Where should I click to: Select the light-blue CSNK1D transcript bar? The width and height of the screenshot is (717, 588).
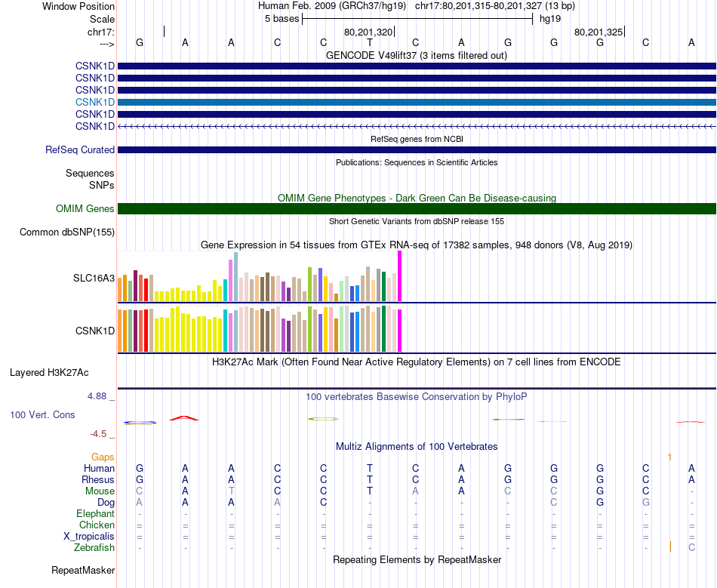click(x=417, y=102)
